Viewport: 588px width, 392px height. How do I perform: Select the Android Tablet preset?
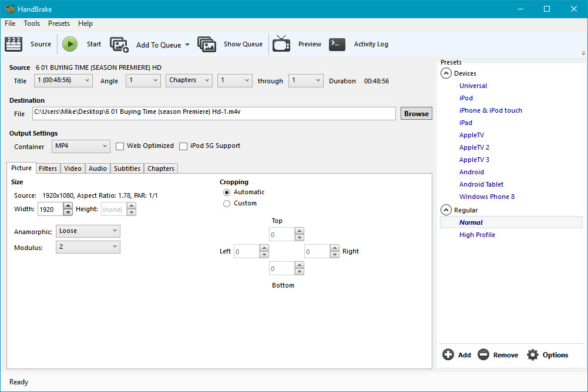tap(481, 184)
